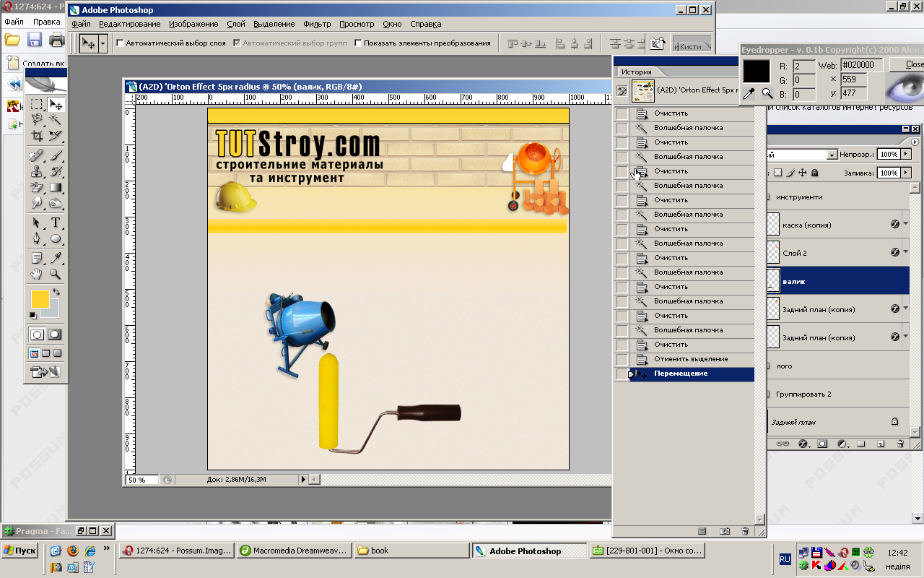This screenshot has height=578, width=924.
Task: Toggle history brush source box beside 'Перемещение'
Action: (x=622, y=374)
